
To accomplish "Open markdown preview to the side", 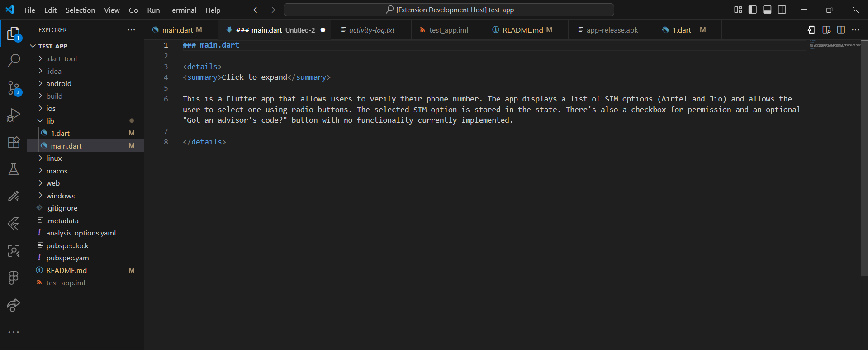I will [826, 30].
